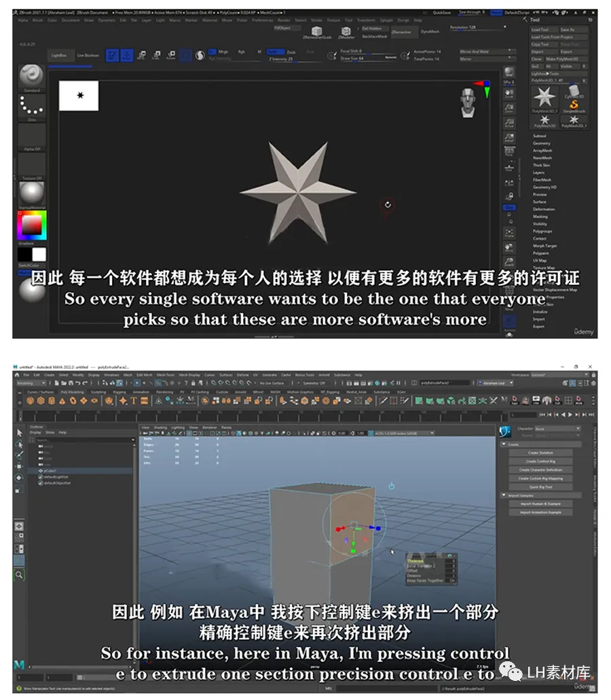This screenshot has width=611, height=700.
Task: Click the Sculptris Pro icon in ZBrush
Action: pyautogui.click(x=200, y=55)
